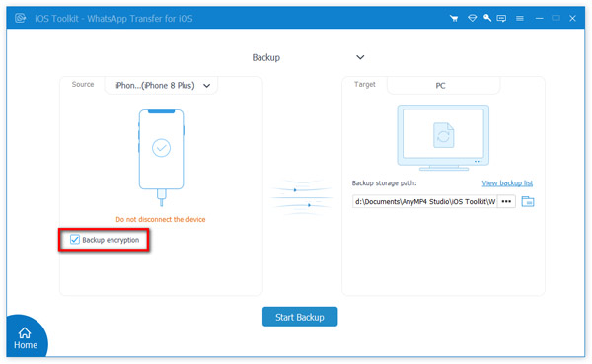Click the shopping cart icon in title bar
This screenshot has width=592, height=364.
click(x=454, y=18)
